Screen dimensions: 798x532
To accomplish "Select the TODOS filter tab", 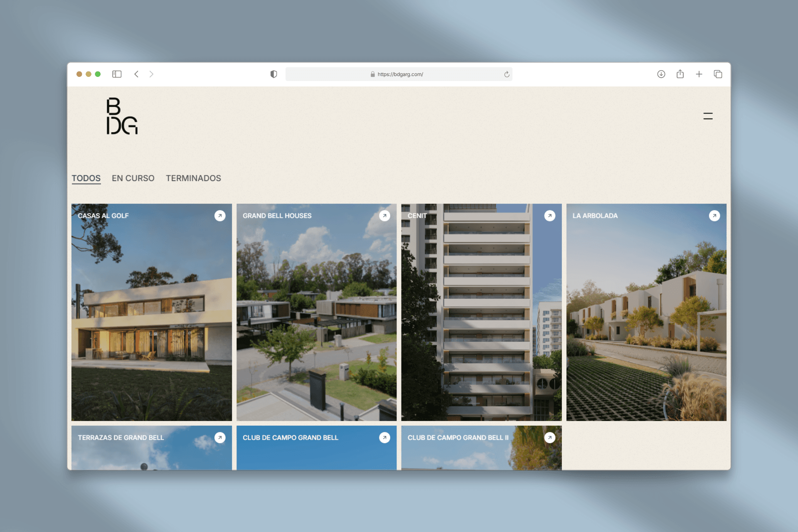I will point(86,178).
